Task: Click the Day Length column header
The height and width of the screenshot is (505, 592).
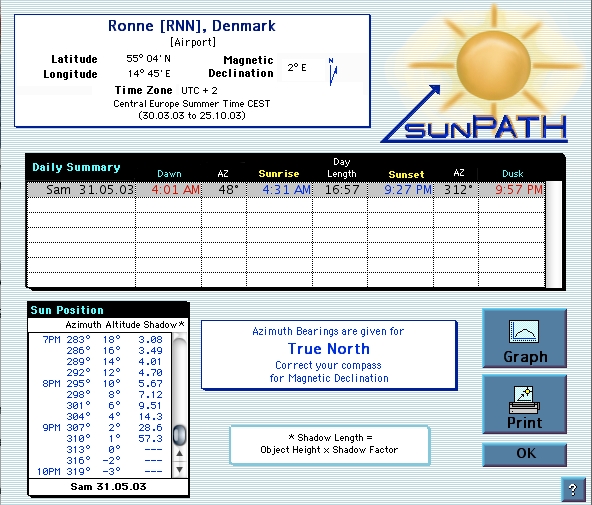Action: coord(341,168)
